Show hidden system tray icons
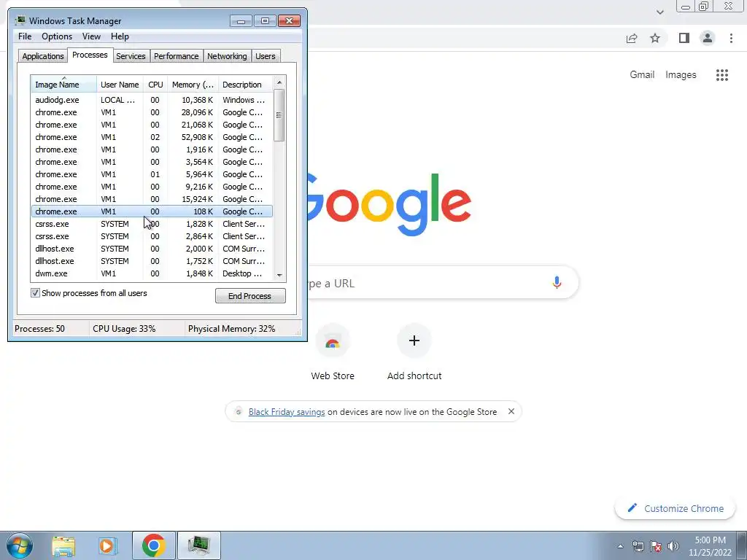 click(x=620, y=546)
